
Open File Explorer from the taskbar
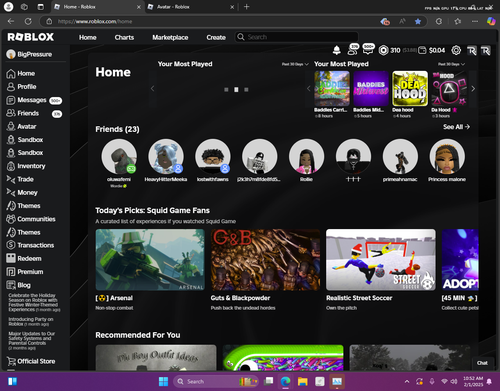(x=302, y=381)
